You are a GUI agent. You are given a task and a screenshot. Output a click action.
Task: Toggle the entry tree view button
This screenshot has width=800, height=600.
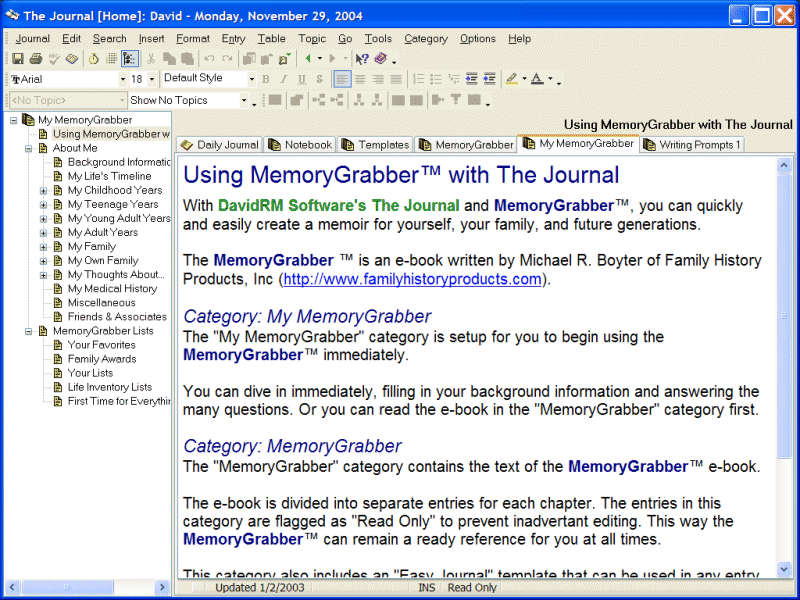129,59
